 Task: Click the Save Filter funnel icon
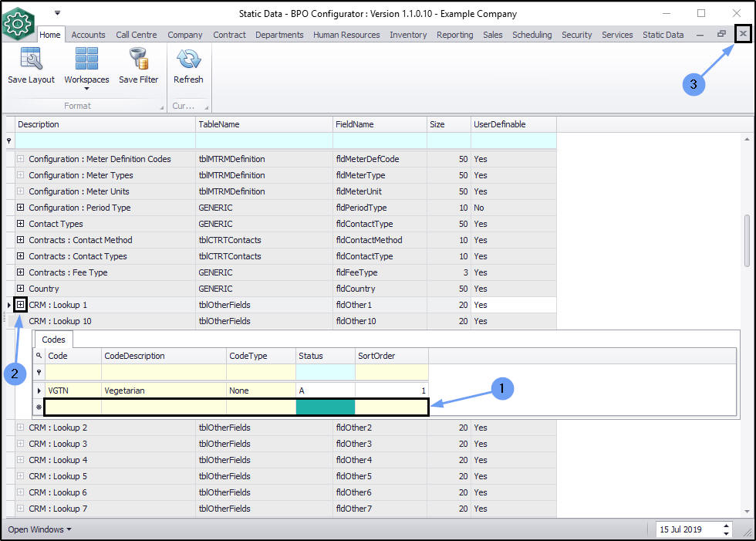(139, 59)
